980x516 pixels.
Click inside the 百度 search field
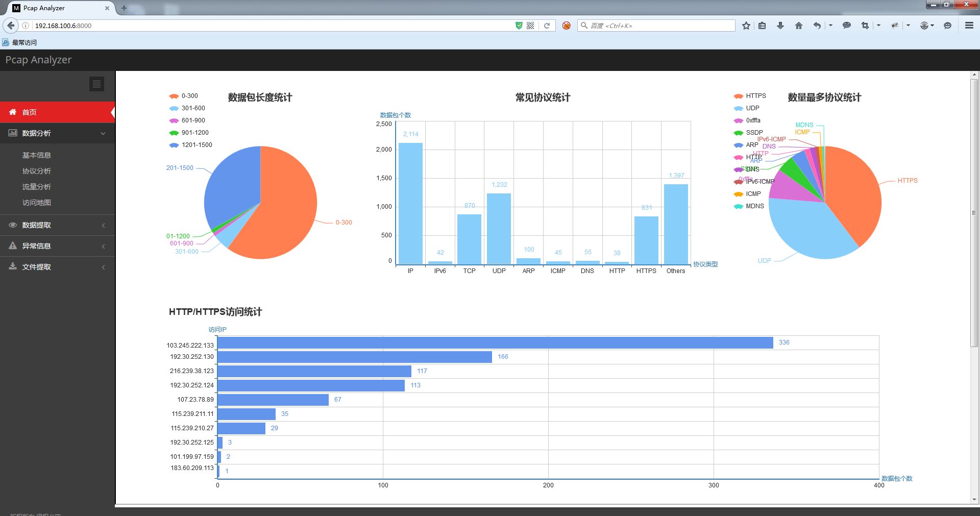click(x=656, y=25)
